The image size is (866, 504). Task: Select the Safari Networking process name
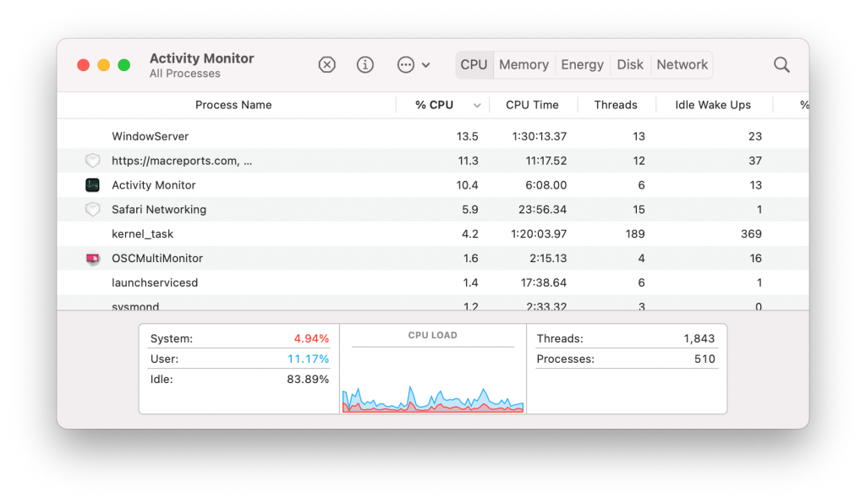point(159,209)
